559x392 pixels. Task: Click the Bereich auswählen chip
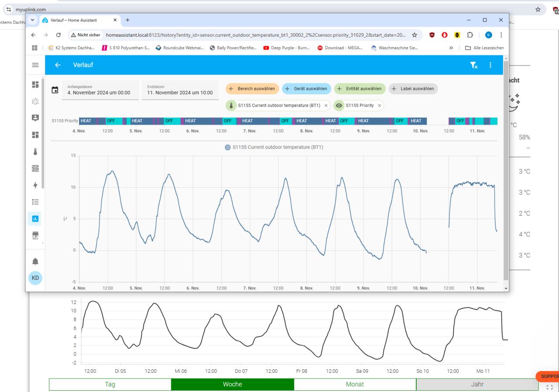pyautogui.click(x=252, y=89)
